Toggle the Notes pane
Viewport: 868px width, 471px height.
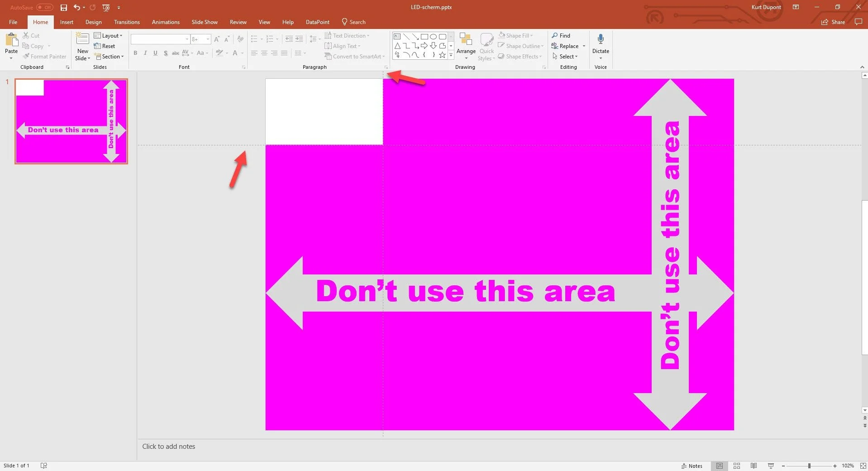692,466
